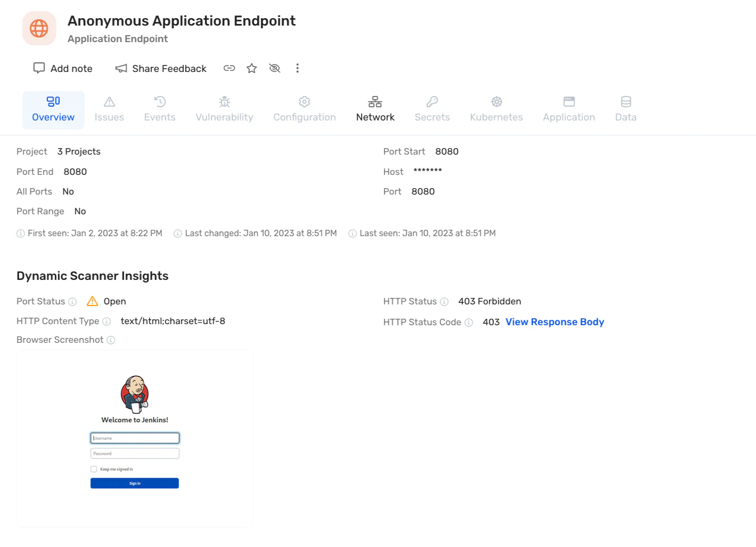Click the Password field in screenshot

point(135,454)
